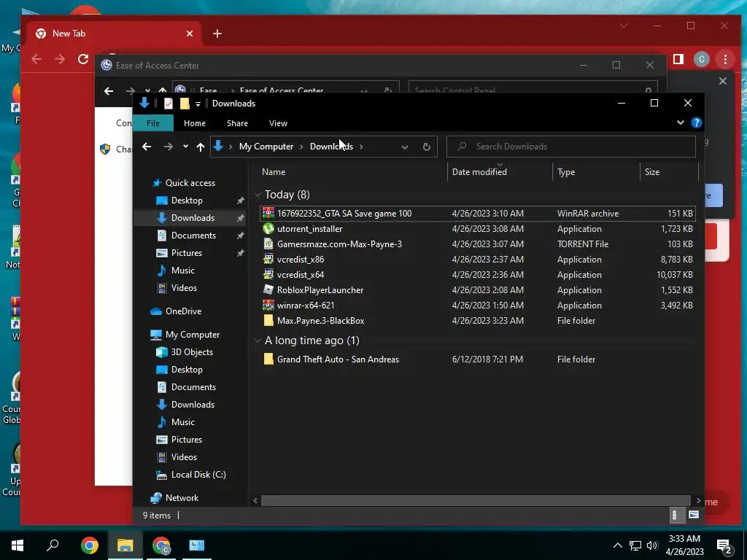Open taskbar search magnifier

pyautogui.click(x=53, y=545)
